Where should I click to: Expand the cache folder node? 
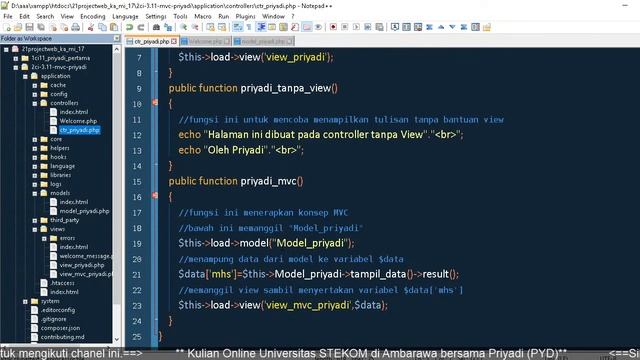35,85
